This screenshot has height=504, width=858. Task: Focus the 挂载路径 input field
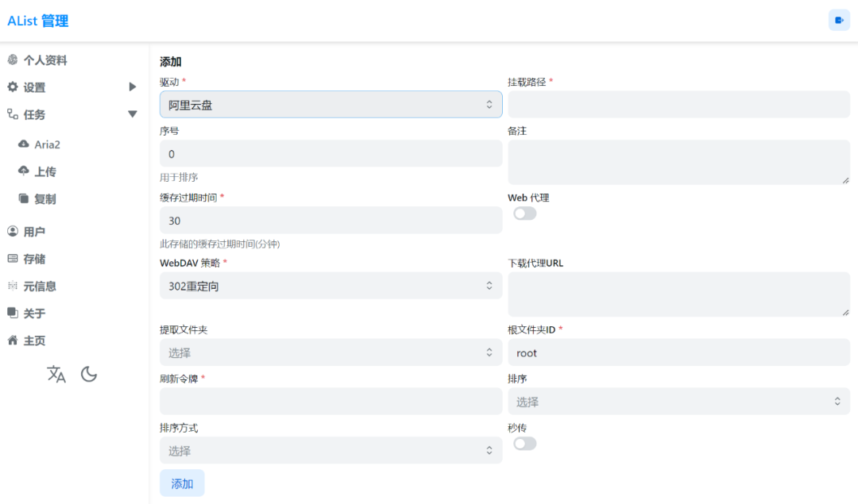679,105
